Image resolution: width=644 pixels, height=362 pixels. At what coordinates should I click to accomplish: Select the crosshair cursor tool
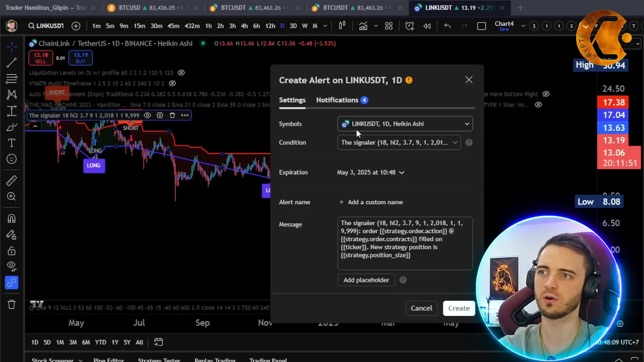[12, 47]
